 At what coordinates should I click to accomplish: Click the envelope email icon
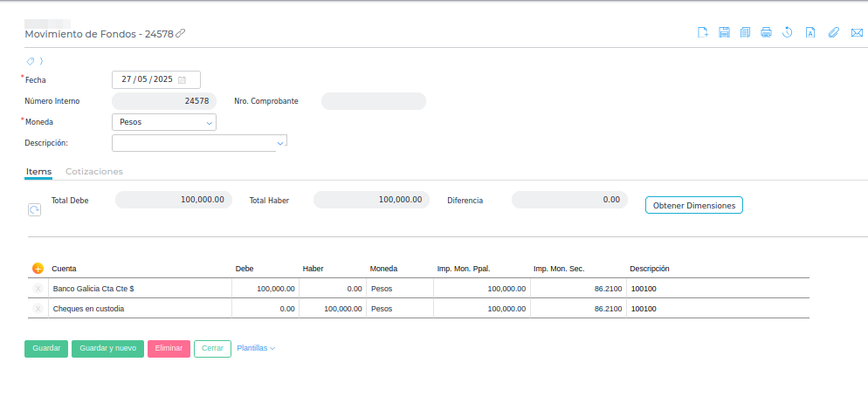pyautogui.click(x=857, y=33)
